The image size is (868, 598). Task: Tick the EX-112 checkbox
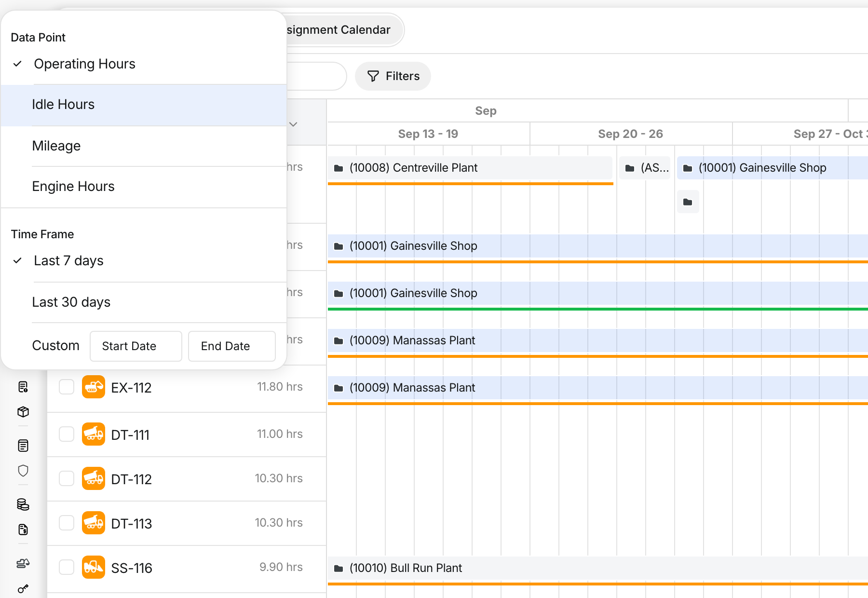point(67,387)
